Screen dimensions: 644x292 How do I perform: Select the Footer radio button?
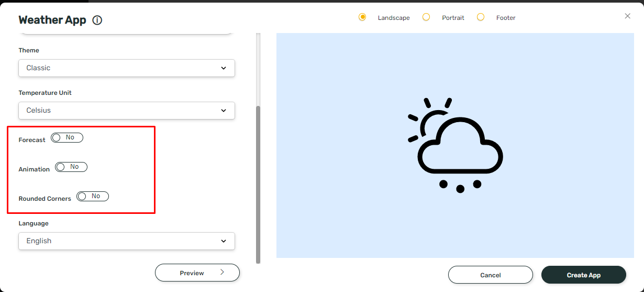481,17
